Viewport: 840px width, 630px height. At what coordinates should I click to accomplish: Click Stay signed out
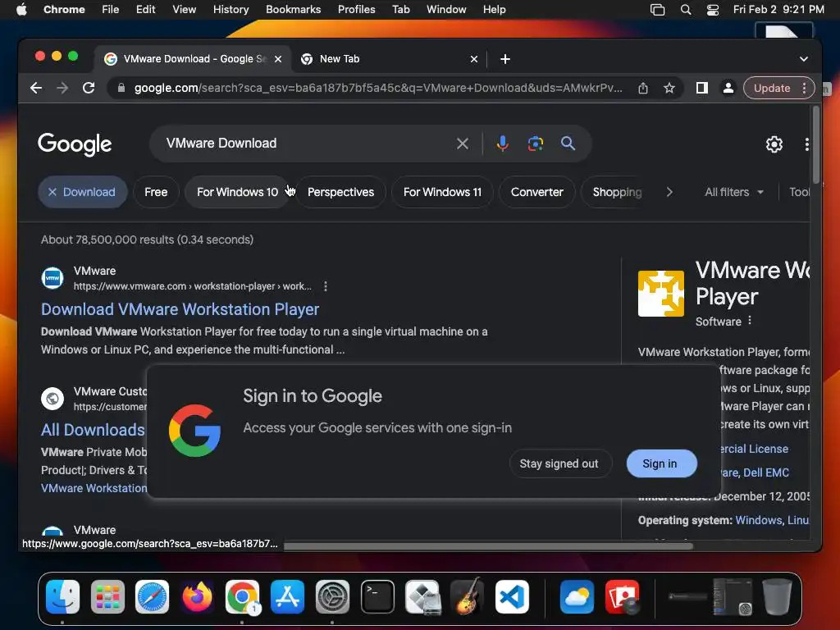559,463
